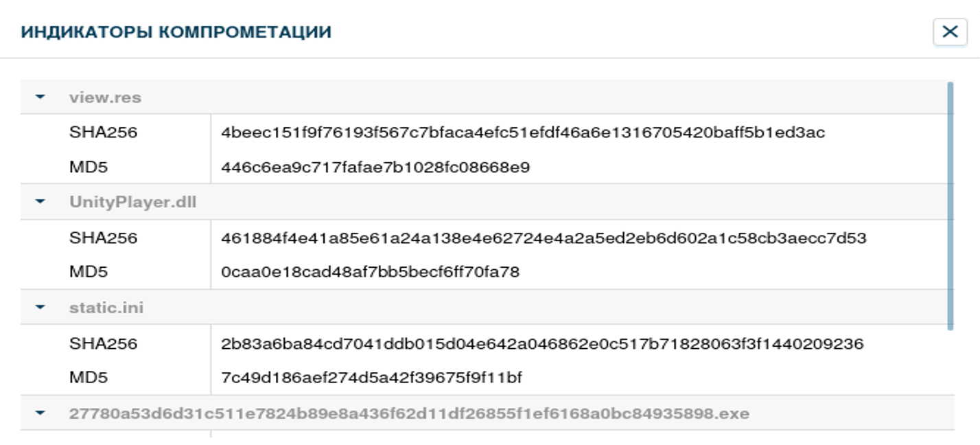Screen dimensions: 980x445
Task: Select view.res SHA256 hash value
Action: click(x=522, y=133)
